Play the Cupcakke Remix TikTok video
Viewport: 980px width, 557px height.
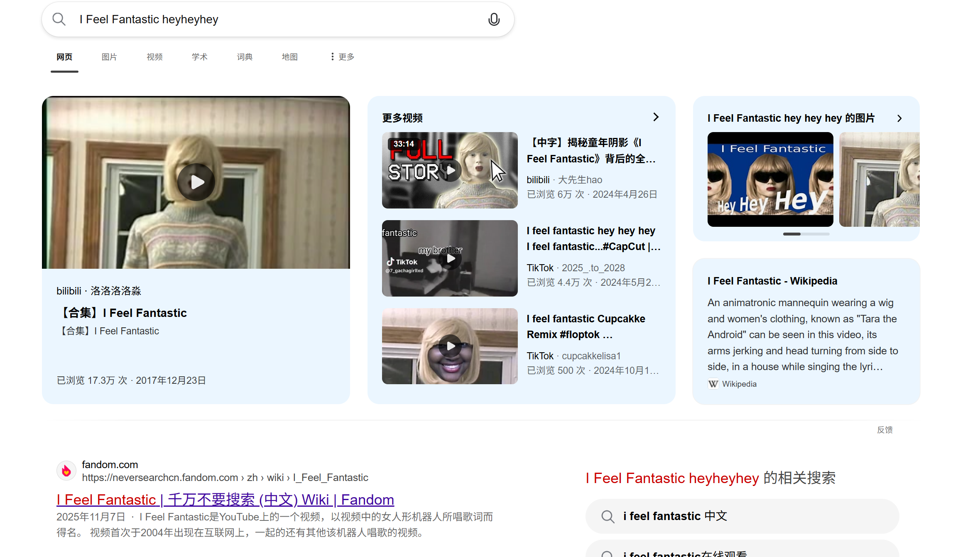click(450, 346)
